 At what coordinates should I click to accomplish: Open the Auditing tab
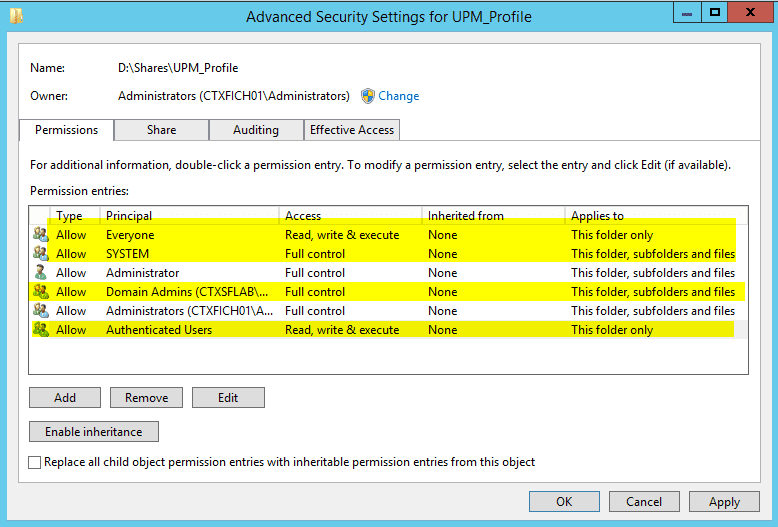[256, 130]
